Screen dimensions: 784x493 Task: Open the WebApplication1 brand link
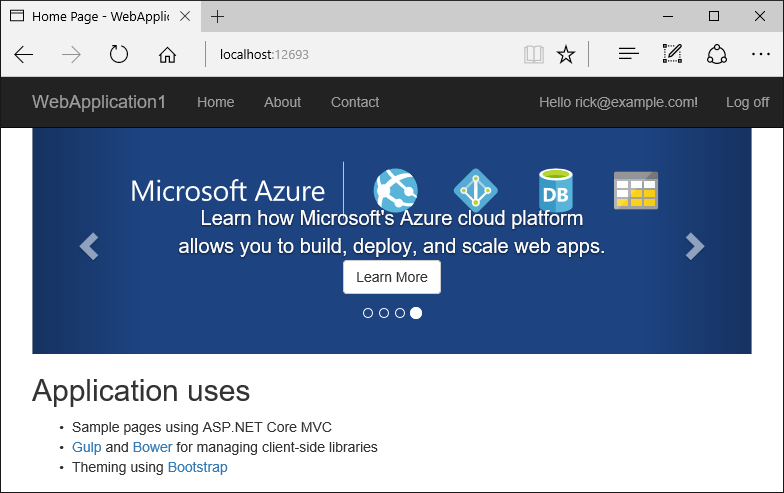tap(98, 102)
